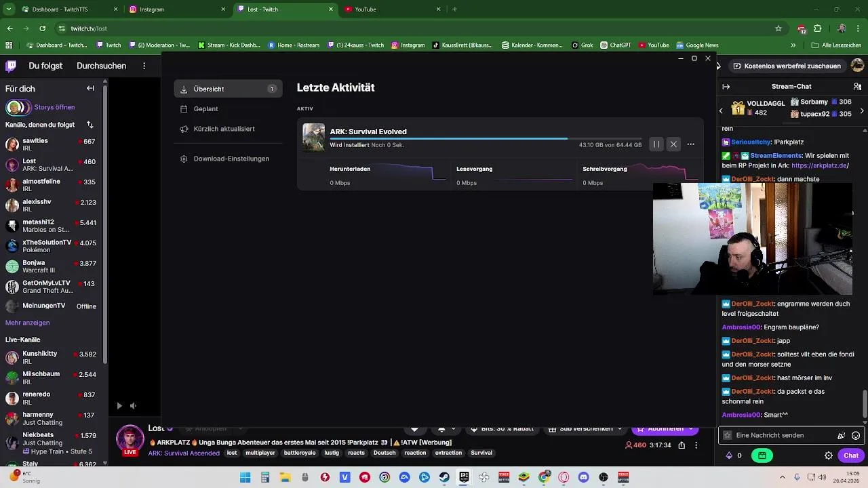Open chat settings gear
Viewport: 868px width, 488px height.
click(x=829, y=455)
